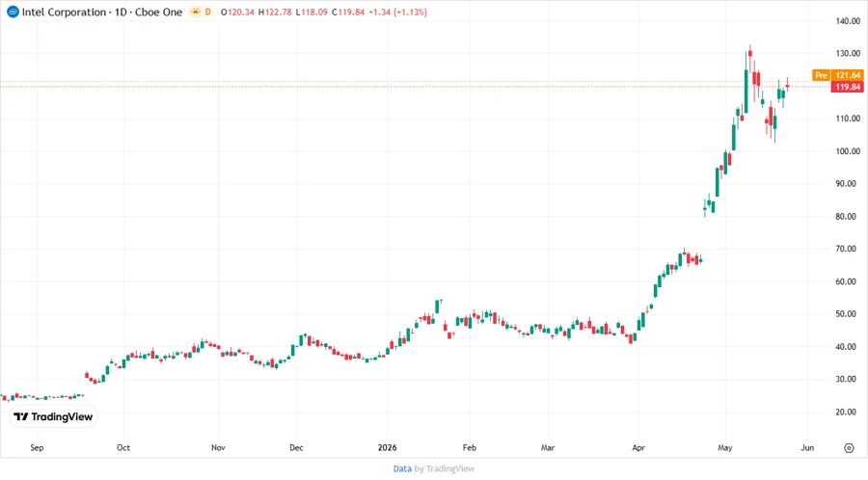The image size is (868, 480).
Task: Open chart settings gear icon
Action: coord(849,448)
